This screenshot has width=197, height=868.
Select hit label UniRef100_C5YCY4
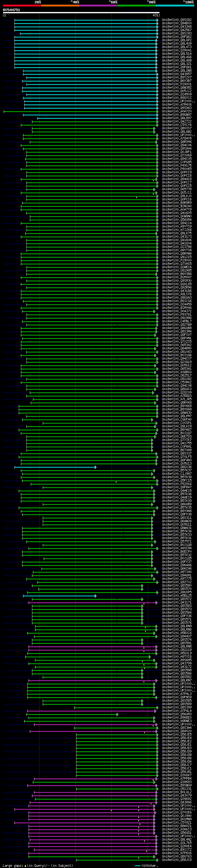coord(177,125)
